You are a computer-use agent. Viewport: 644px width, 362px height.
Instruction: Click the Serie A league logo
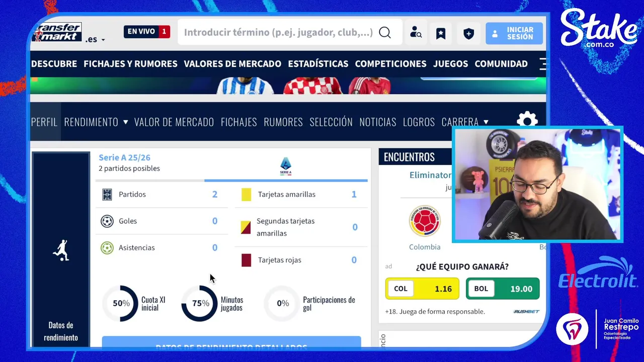pos(285,166)
